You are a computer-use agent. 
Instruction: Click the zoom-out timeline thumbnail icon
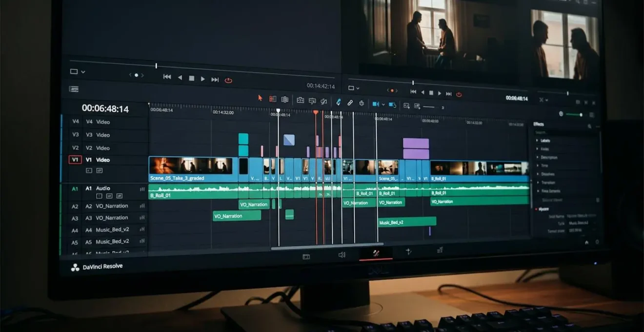point(406,105)
